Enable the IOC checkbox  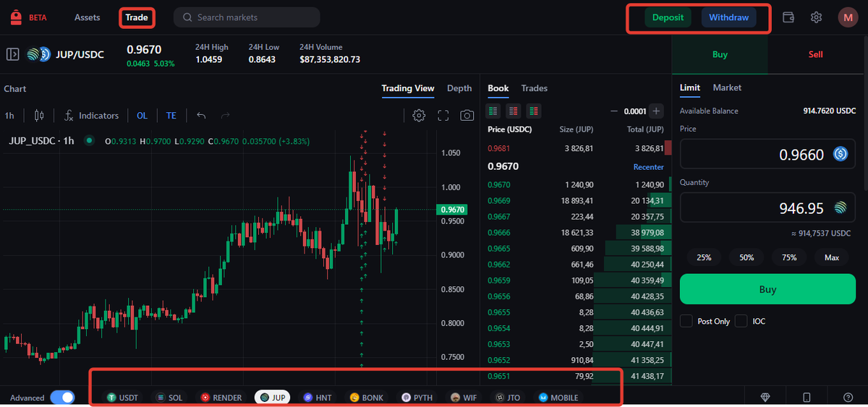coord(741,321)
